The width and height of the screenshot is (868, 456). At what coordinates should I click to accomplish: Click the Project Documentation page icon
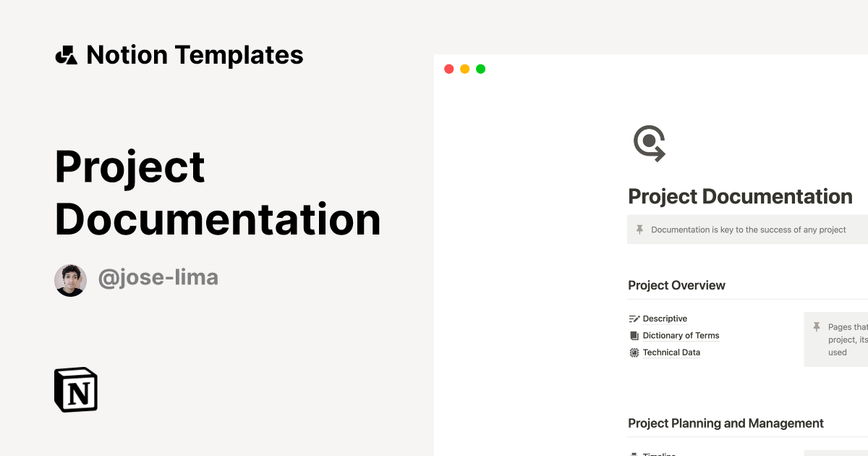(x=650, y=143)
